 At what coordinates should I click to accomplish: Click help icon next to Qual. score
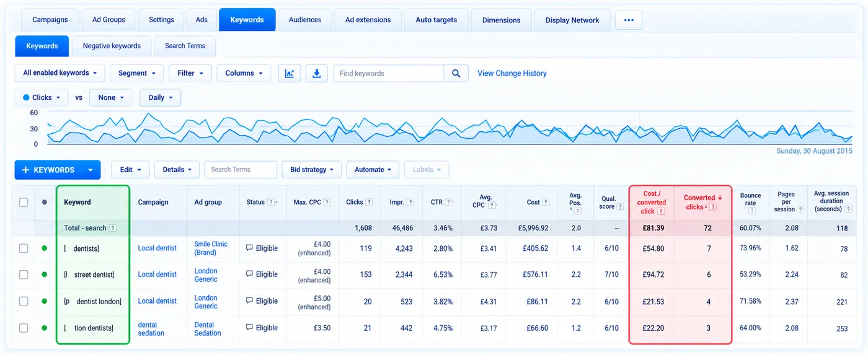(x=621, y=206)
